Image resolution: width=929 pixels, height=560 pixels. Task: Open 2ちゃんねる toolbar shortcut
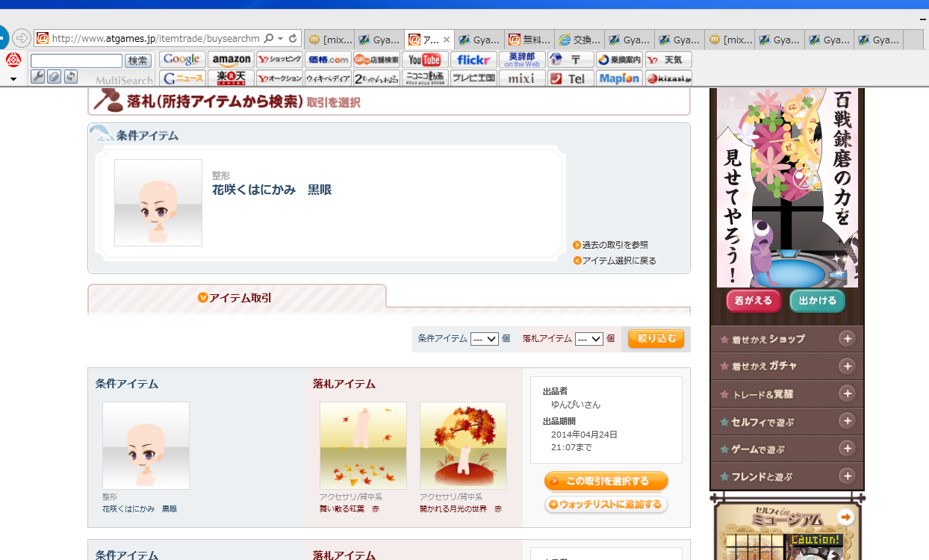click(x=376, y=78)
